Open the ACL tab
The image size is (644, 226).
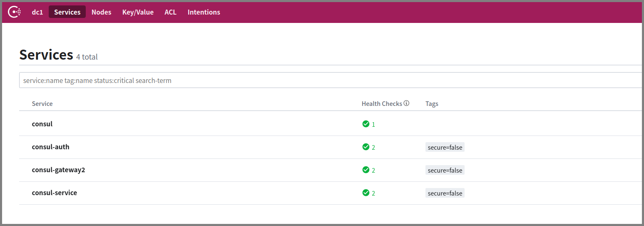point(171,12)
